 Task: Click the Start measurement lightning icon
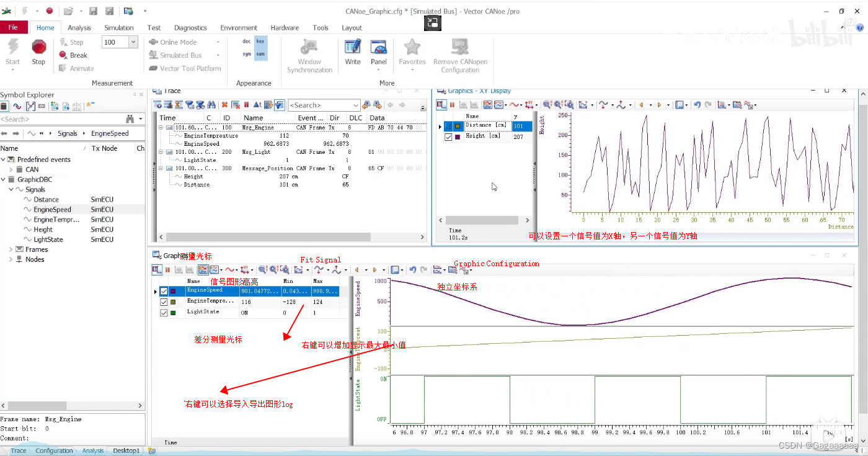pyautogui.click(x=12, y=47)
